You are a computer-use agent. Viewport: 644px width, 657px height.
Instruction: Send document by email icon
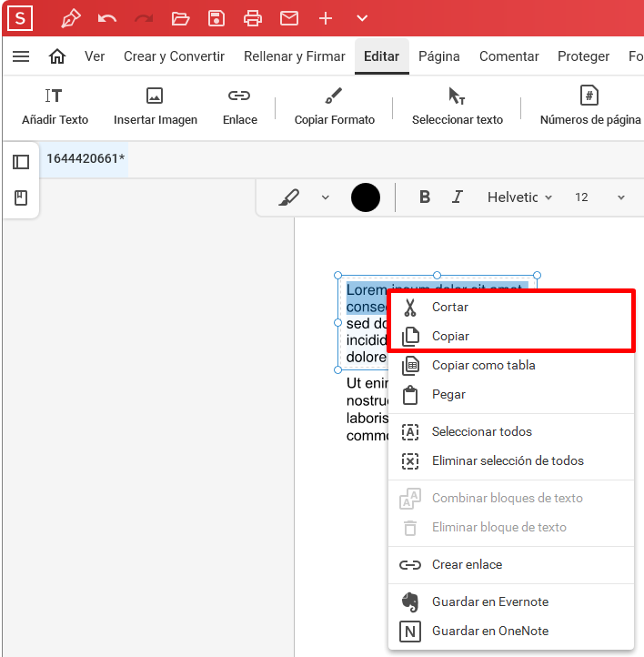coord(289,18)
